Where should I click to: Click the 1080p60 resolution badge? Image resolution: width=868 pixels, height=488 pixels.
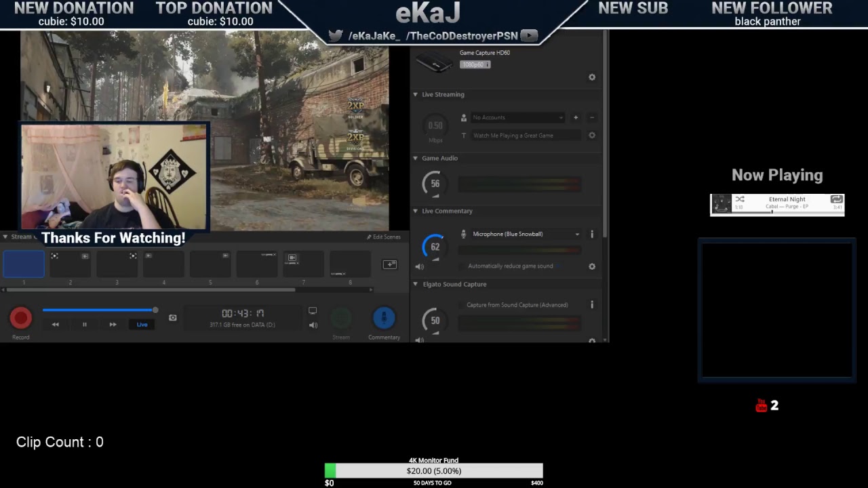[475, 64]
